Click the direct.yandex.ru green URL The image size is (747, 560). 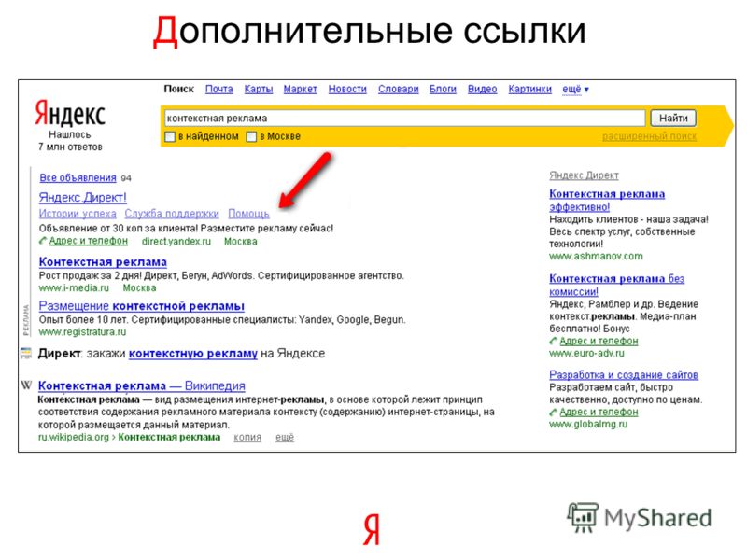[176, 242]
